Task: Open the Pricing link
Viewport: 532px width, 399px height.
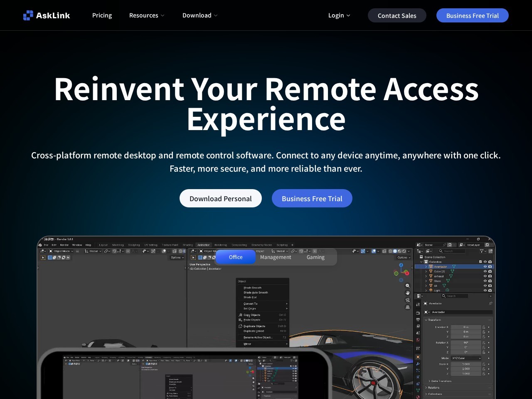Action: point(102,15)
